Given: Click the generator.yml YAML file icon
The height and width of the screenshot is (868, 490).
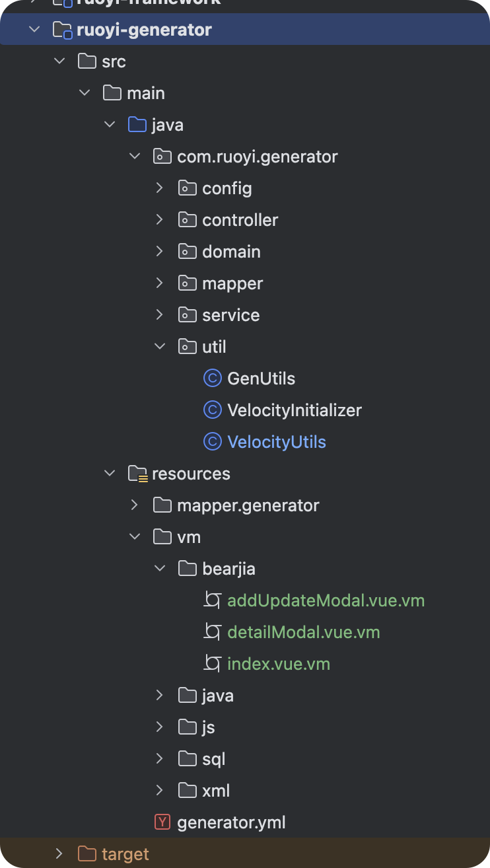Looking at the screenshot, I should coord(162,822).
